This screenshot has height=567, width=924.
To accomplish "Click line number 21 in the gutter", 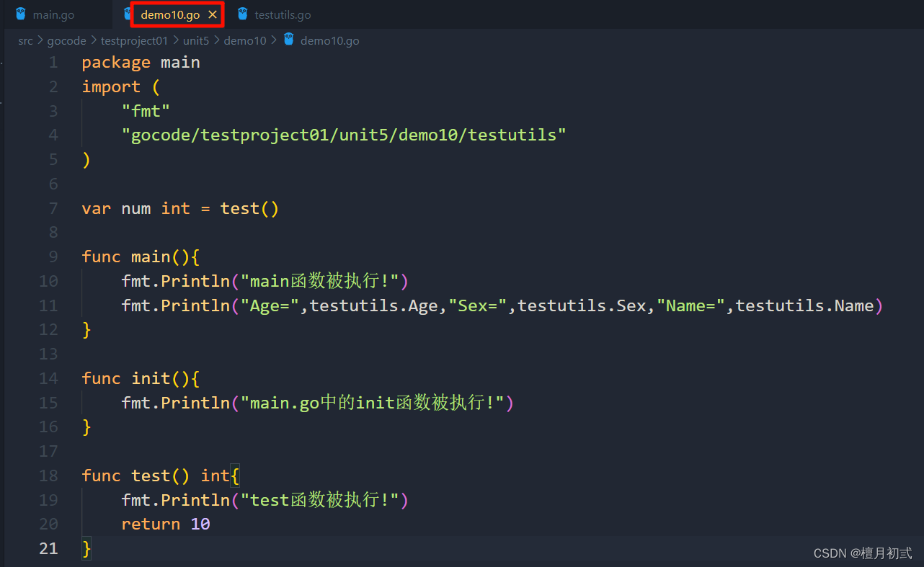I will (x=48, y=548).
